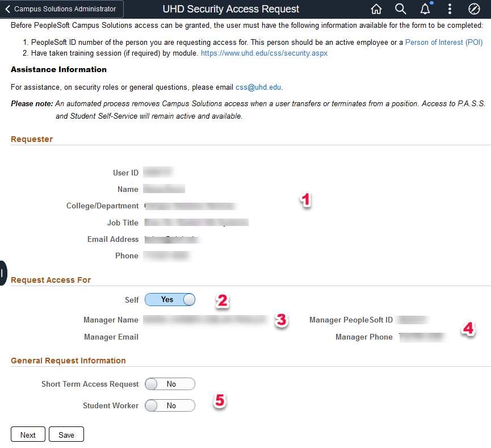Click the 'General Request Information' heading
491x448 pixels.
click(68, 361)
